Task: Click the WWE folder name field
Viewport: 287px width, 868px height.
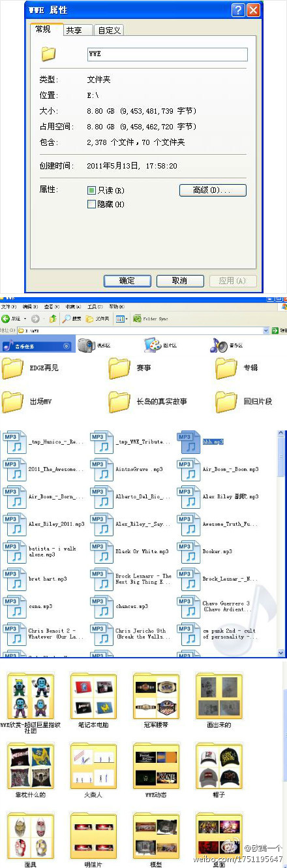Action: coord(167,54)
